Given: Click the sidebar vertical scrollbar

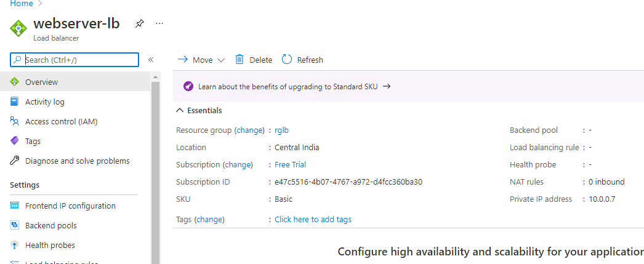Looking at the screenshot, I should (x=155, y=172).
